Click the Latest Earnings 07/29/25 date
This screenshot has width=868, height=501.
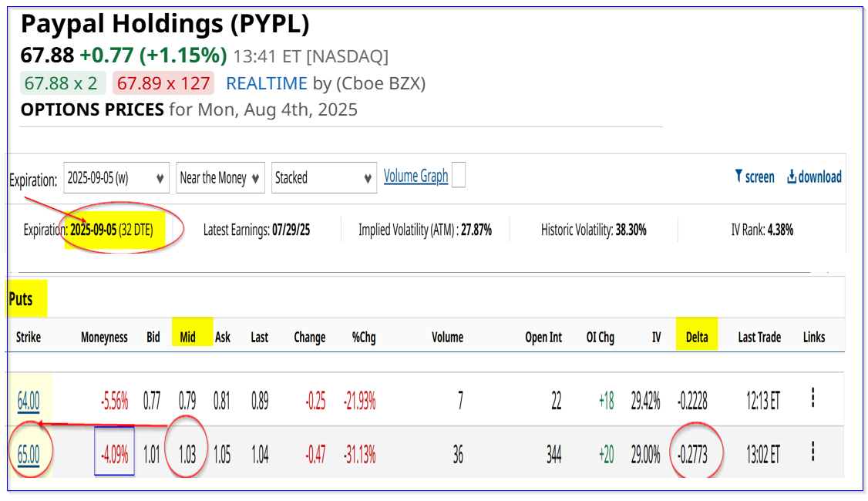pyautogui.click(x=291, y=230)
